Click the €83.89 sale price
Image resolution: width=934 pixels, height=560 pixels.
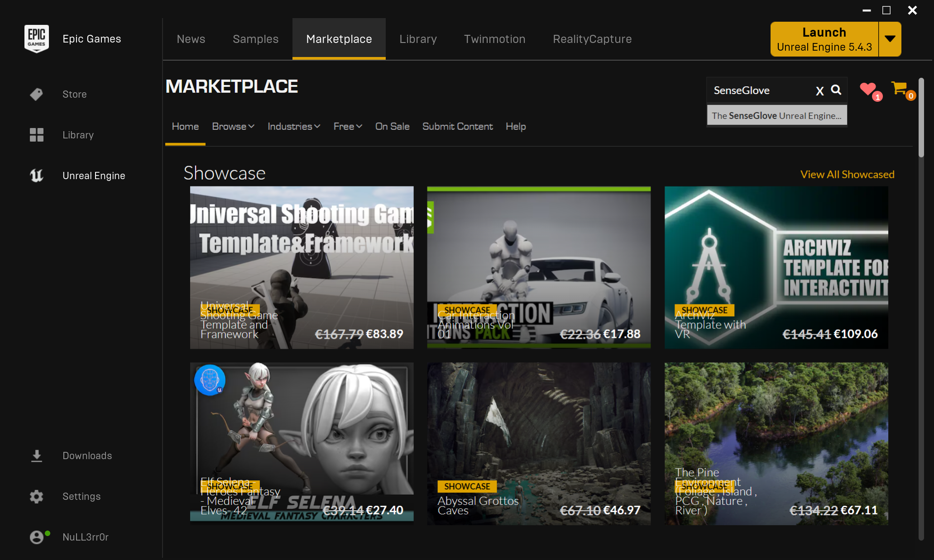coord(384,334)
